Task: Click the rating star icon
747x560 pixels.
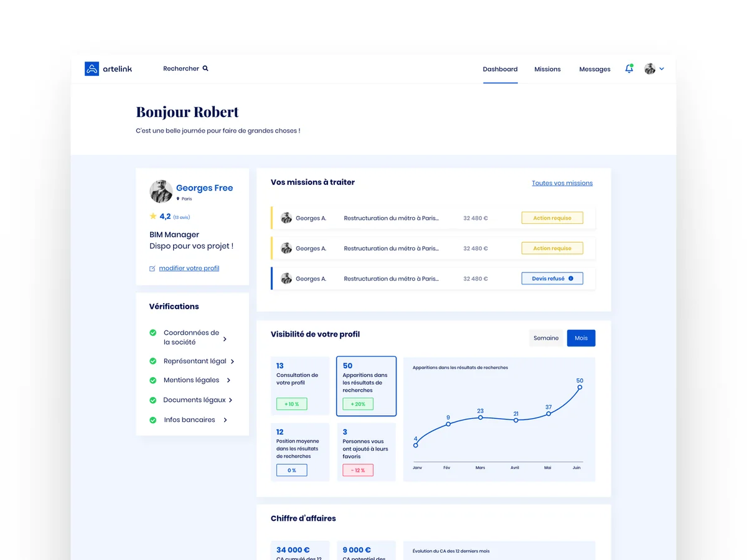Action: (153, 217)
